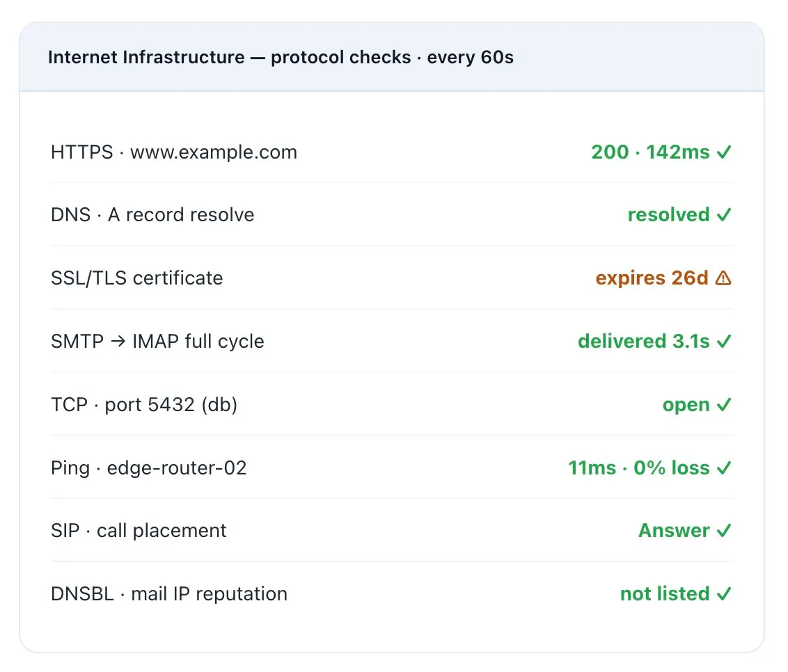Select the DNS · A record resolve label
The height and width of the screenshot is (672, 788).
[x=152, y=215]
